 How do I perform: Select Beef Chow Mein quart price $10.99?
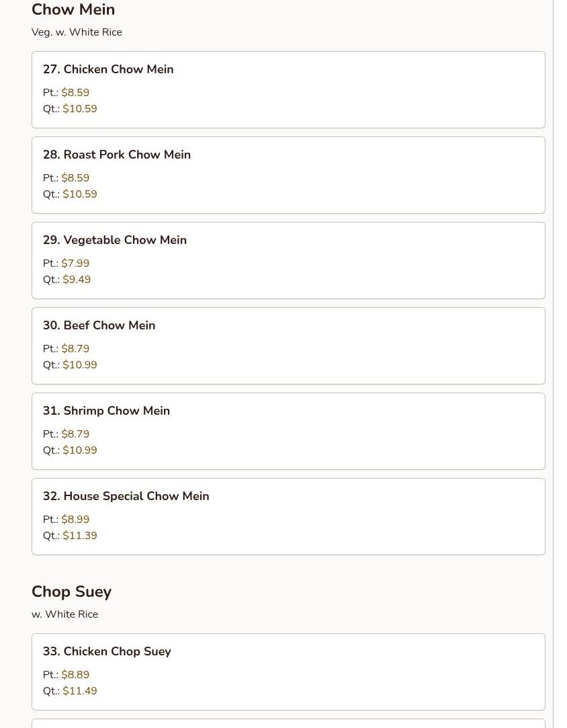(79, 365)
